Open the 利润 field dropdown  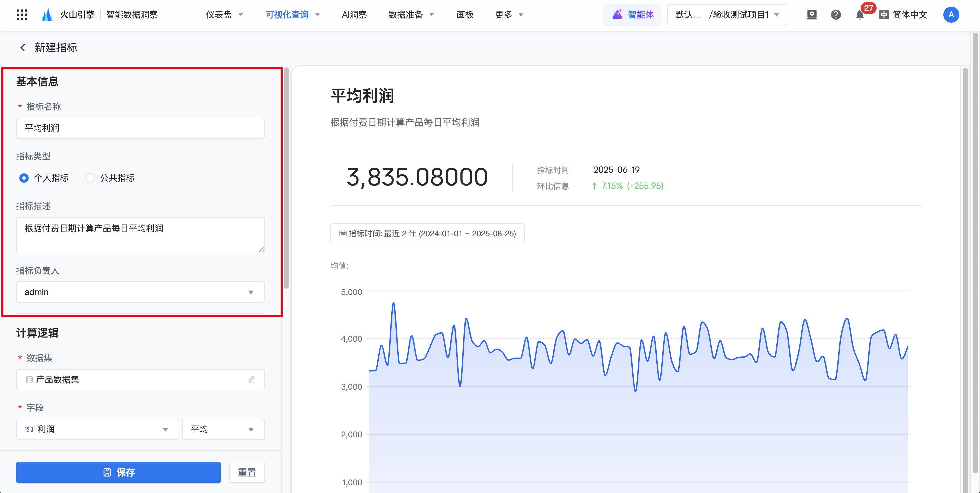[97, 429]
